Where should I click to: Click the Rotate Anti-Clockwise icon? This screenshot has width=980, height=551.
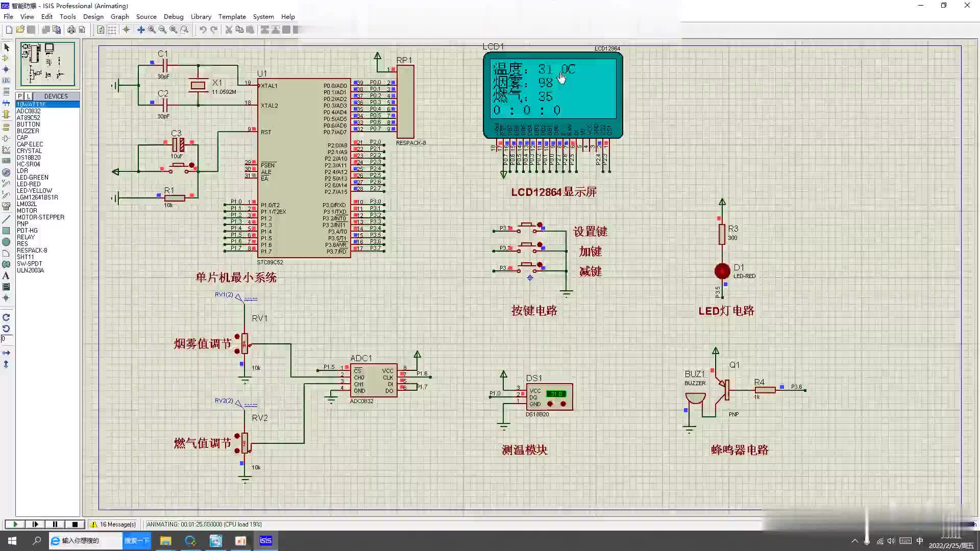point(7,329)
